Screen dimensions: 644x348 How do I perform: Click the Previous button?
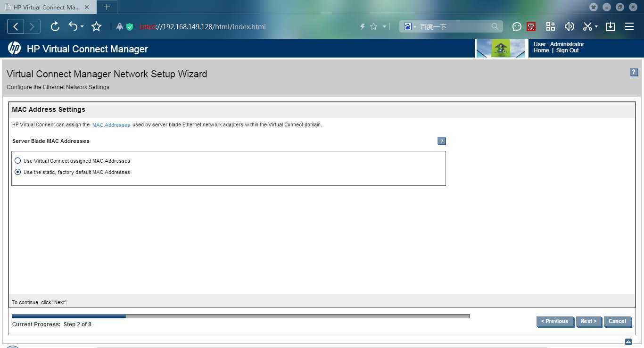[x=555, y=322]
